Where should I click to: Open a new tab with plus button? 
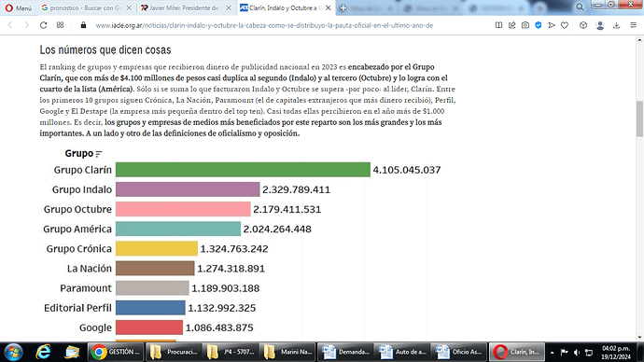point(343,7)
